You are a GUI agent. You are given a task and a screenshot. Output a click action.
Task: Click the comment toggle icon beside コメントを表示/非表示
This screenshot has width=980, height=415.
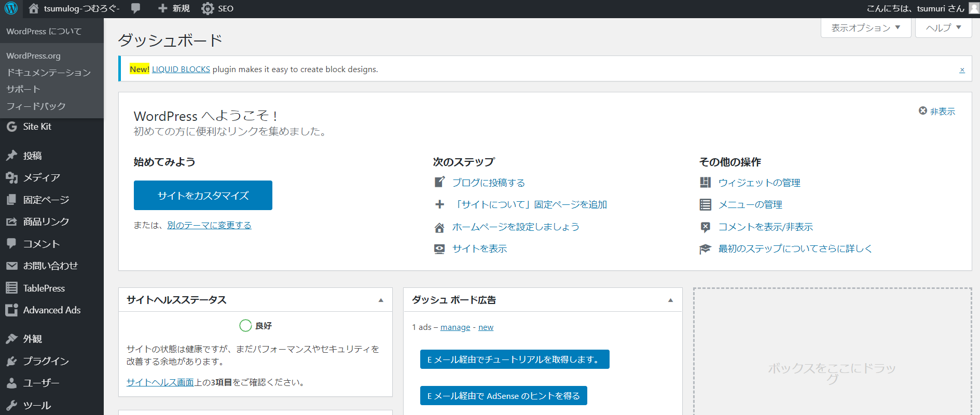pos(706,227)
